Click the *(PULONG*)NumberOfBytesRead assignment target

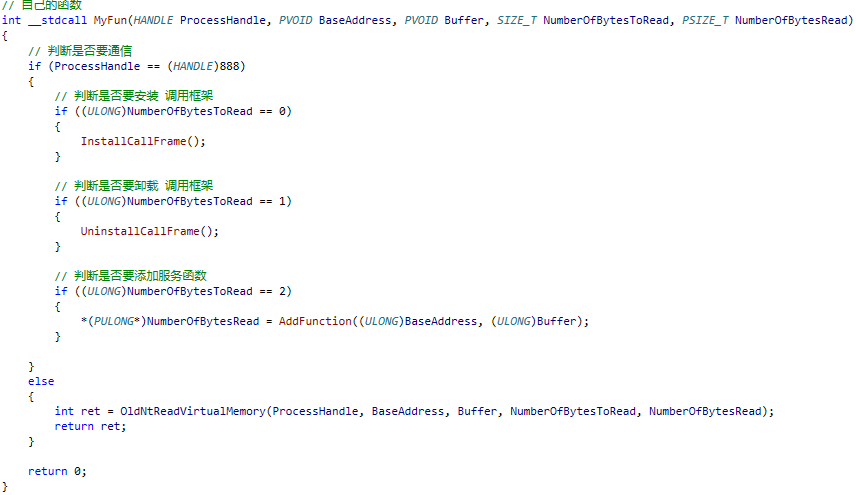(170, 321)
